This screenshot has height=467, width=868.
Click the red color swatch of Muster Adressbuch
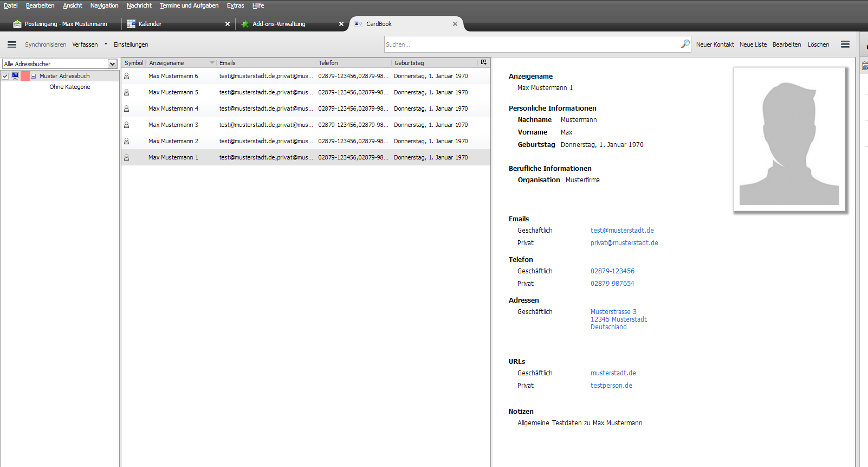point(25,76)
